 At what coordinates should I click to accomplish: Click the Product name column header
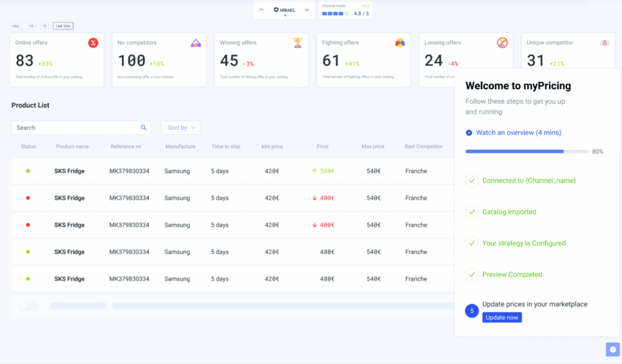tap(72, 147)
